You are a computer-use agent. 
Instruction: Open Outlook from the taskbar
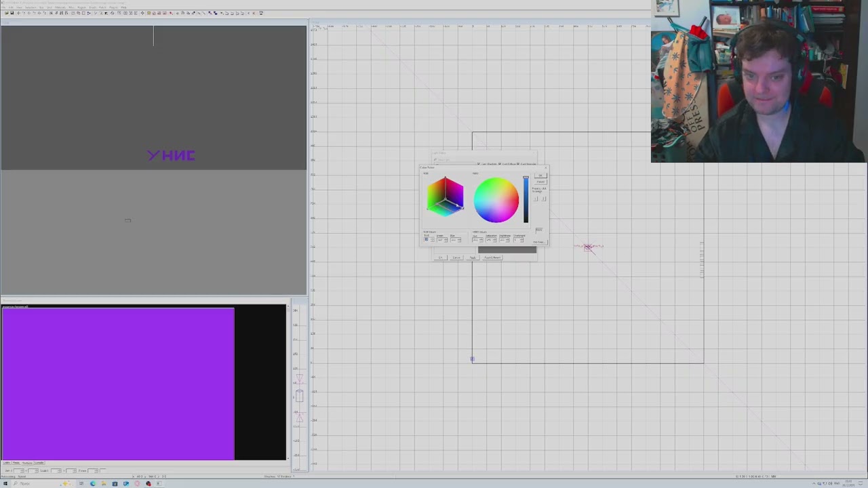click(x=126, y=483)
